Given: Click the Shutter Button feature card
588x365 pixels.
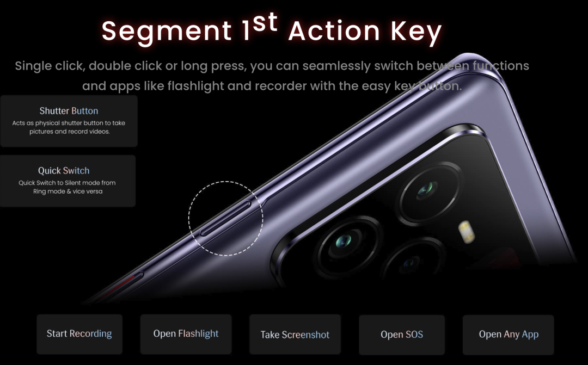Looking at the screenshot, I should 69,121.
